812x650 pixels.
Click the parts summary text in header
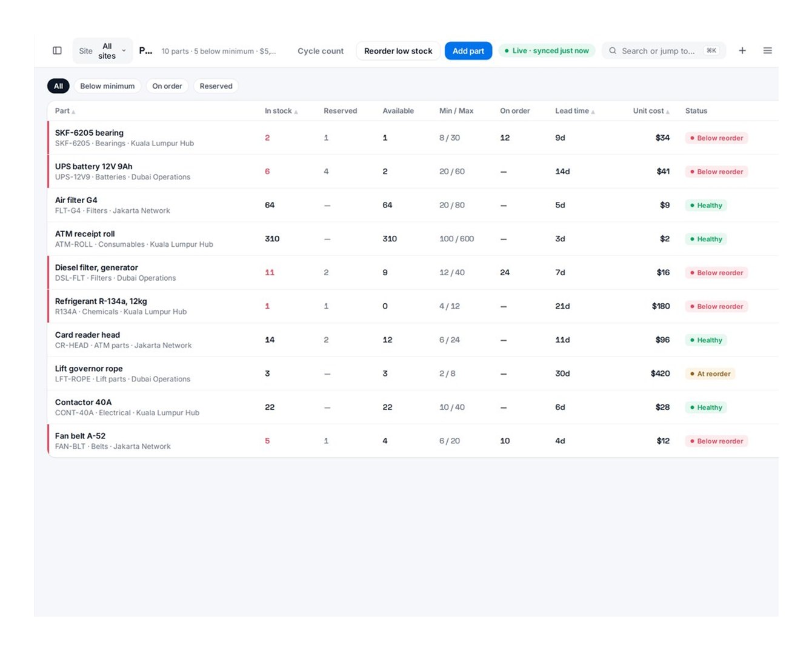point(218,52)
